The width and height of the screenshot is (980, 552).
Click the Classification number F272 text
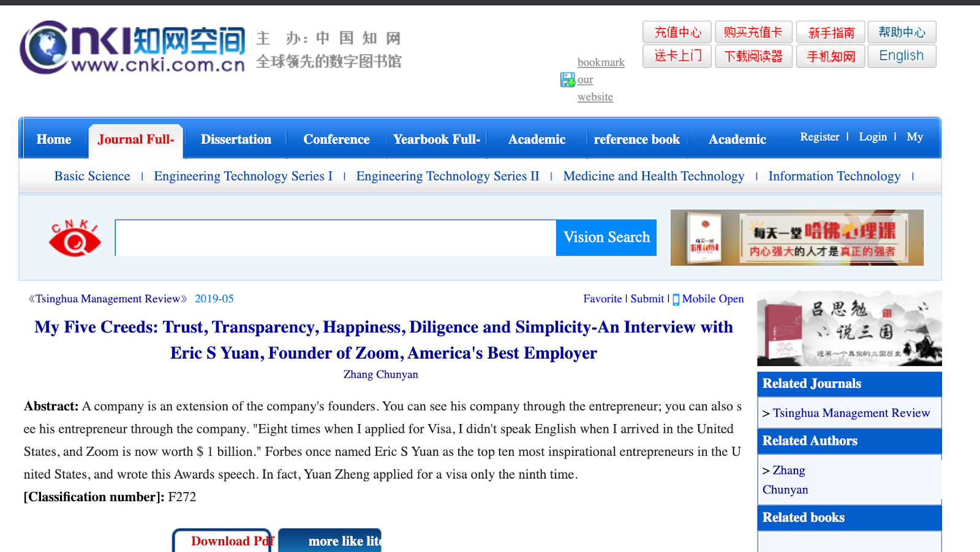pos(110,497)
